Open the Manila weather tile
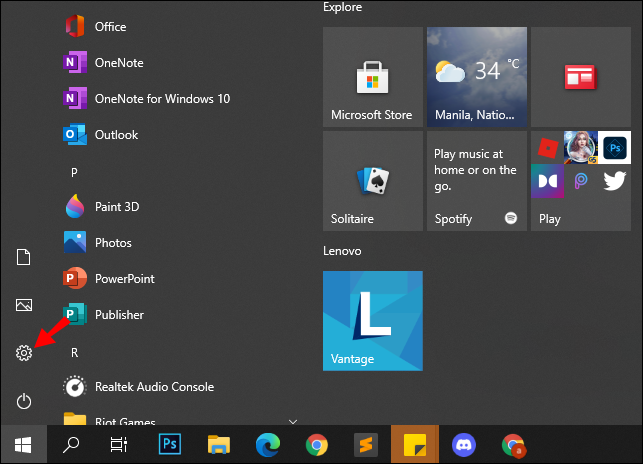Viewport: 643px width, 464px height. tap(477, 77)
